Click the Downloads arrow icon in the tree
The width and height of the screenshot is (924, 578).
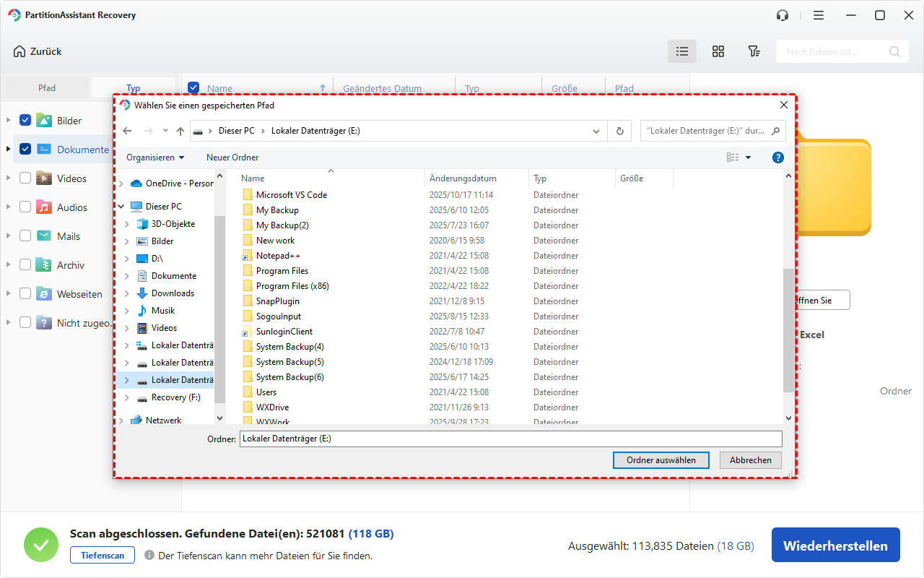click(x=142, y=293)
